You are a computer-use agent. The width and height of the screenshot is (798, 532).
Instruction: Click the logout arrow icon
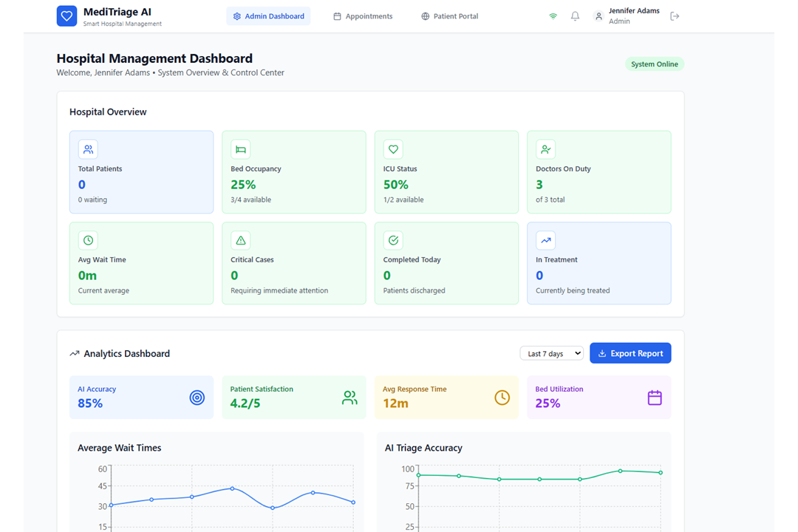[675, 16]
